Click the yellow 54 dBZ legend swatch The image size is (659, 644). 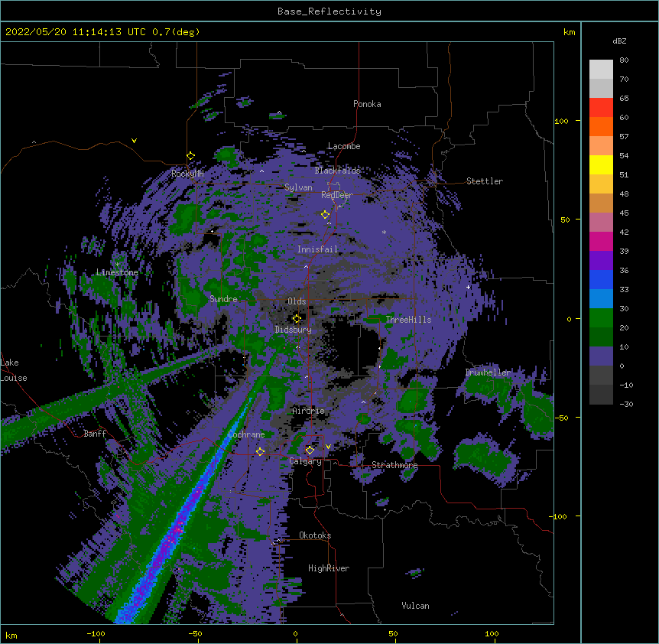coord(601,164)
